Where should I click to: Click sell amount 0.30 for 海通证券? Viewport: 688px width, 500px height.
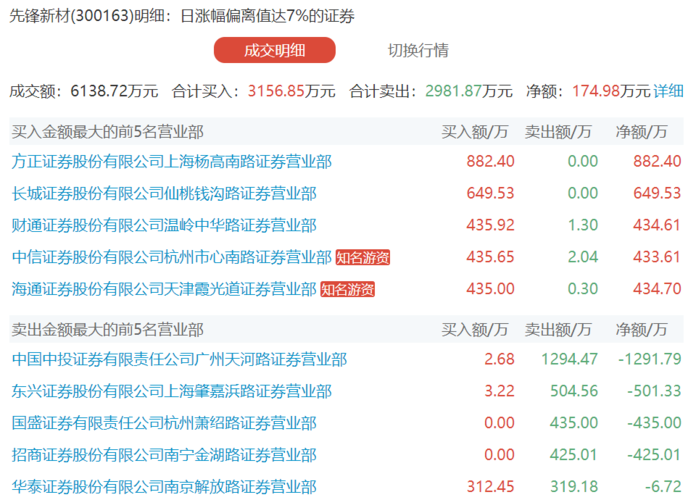583,289
